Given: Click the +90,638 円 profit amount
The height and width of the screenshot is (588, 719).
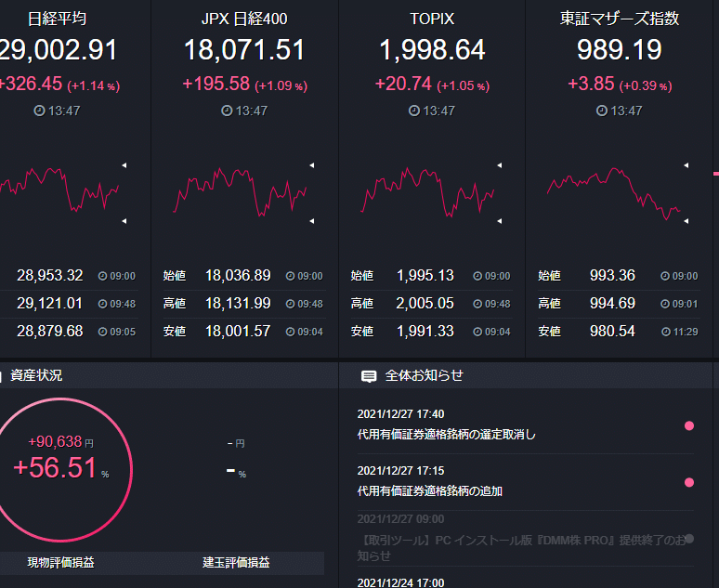Looking at the screenshot, I should click(x=60, y=442).
